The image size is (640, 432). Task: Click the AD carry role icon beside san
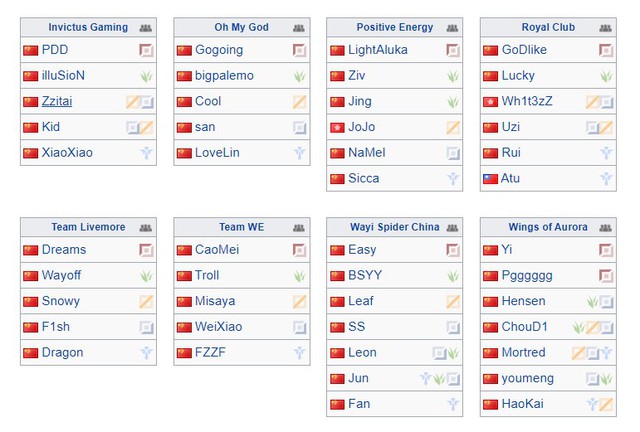(x=299, y=128)
